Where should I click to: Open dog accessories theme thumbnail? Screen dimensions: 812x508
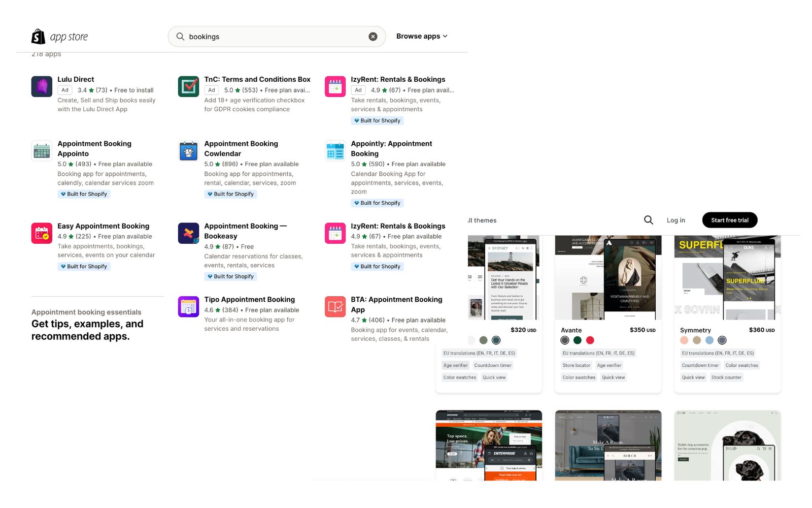tap(727, 446)
